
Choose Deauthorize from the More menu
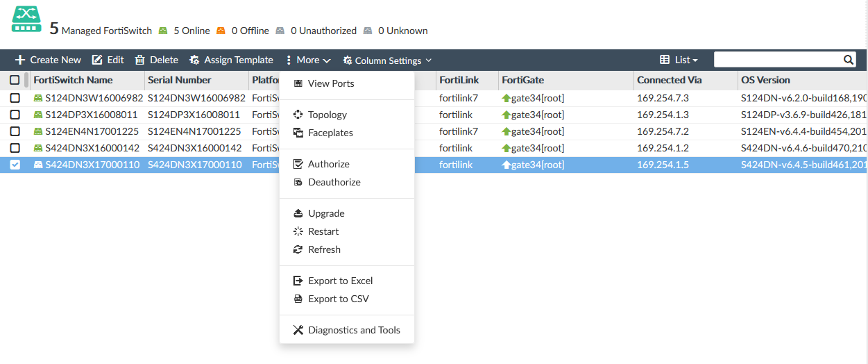[334, 183]
